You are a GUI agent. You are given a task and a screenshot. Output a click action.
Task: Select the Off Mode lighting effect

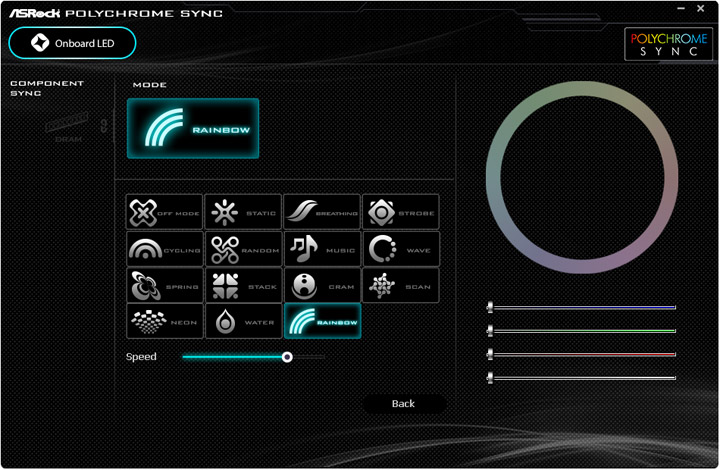[164, 212]
